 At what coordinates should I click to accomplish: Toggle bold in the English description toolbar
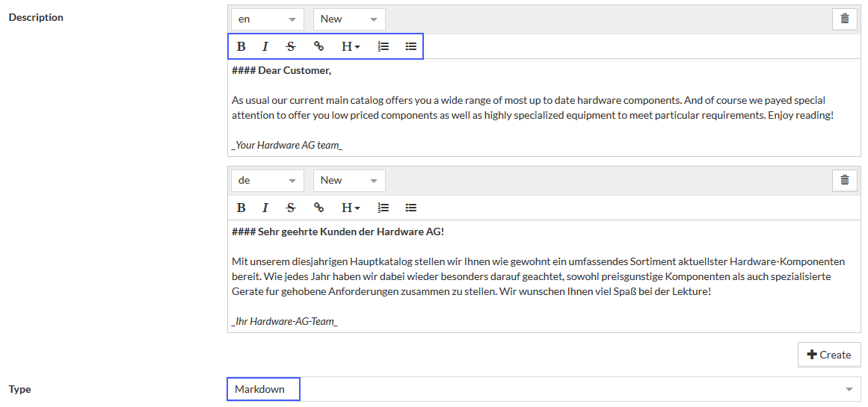(x=241, y=46)
